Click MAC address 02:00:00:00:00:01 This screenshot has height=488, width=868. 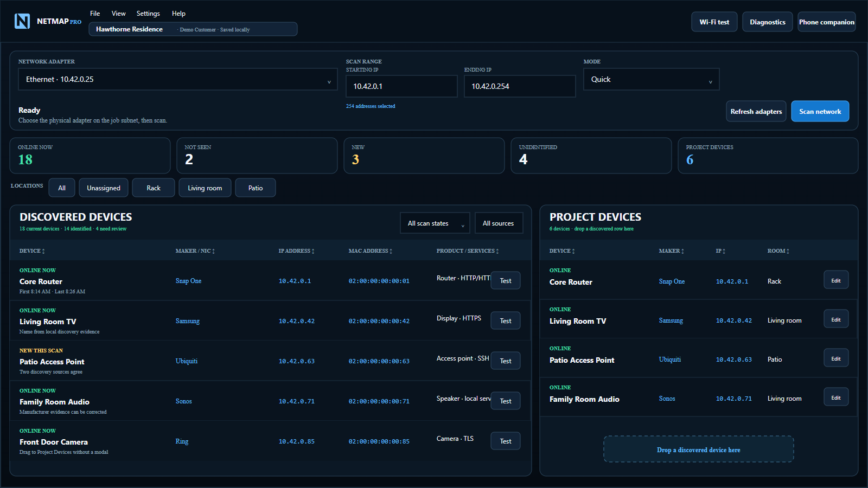click(x=379, y=281)
